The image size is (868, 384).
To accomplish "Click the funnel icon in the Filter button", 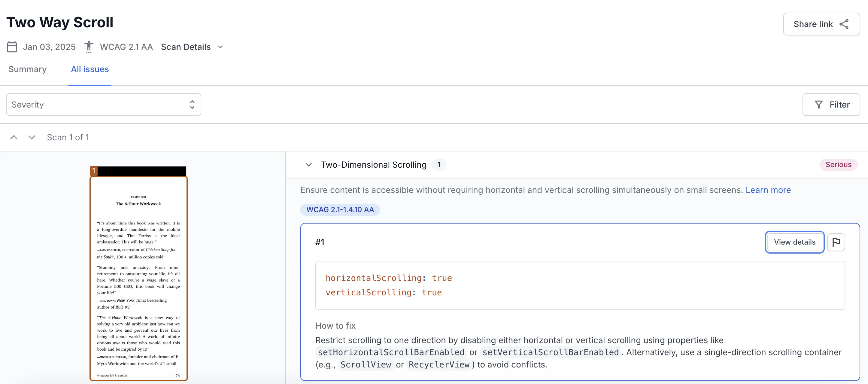I will tap(818, 105).
